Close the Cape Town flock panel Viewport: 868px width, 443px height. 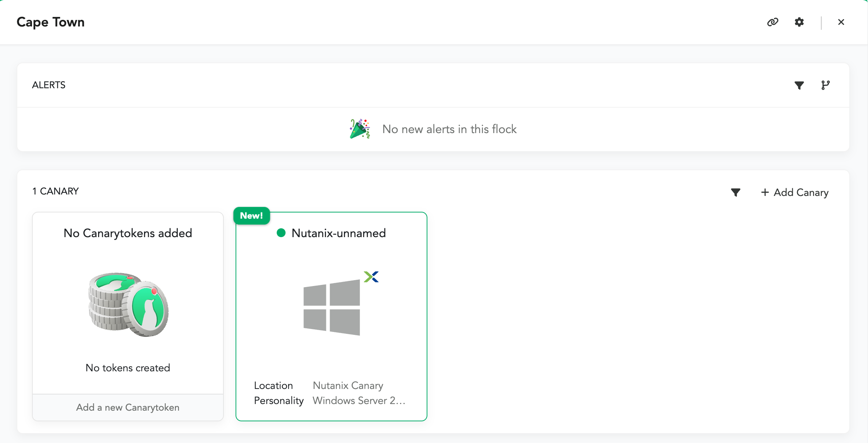[841, 22]
